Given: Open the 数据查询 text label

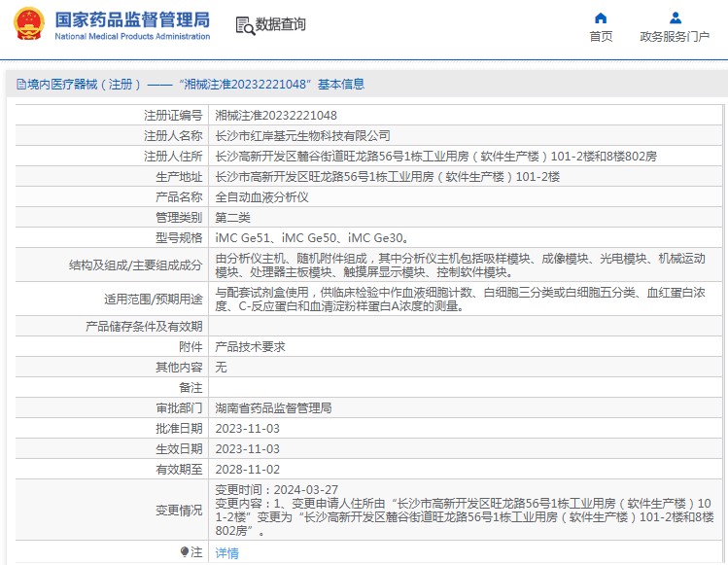Looking at the screenshot, I should pos(280,25).
